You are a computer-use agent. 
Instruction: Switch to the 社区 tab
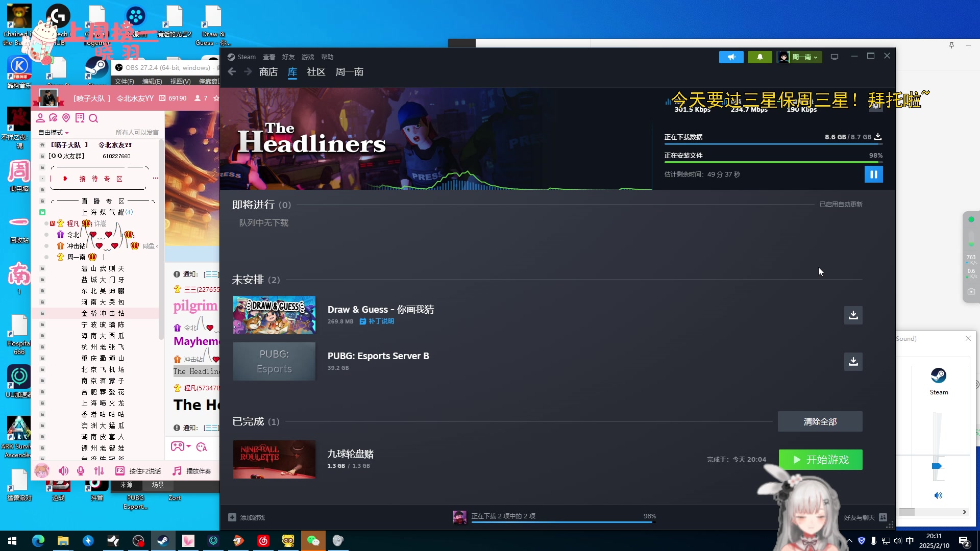pos(316,72)
